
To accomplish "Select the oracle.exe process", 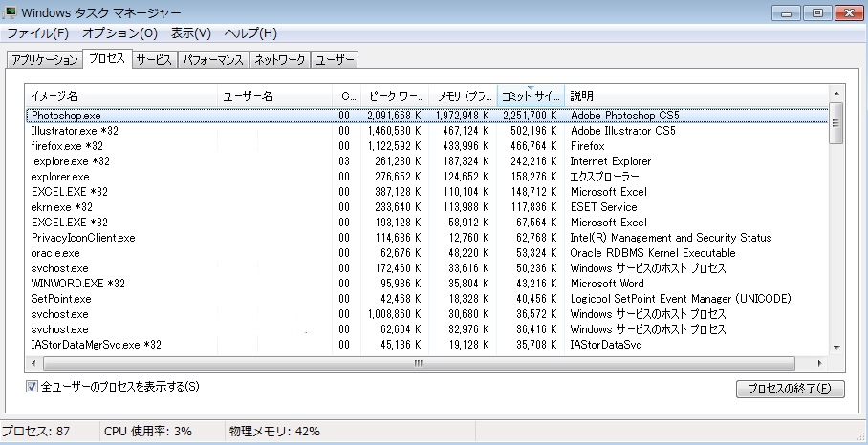I will (x=426, y=253).
